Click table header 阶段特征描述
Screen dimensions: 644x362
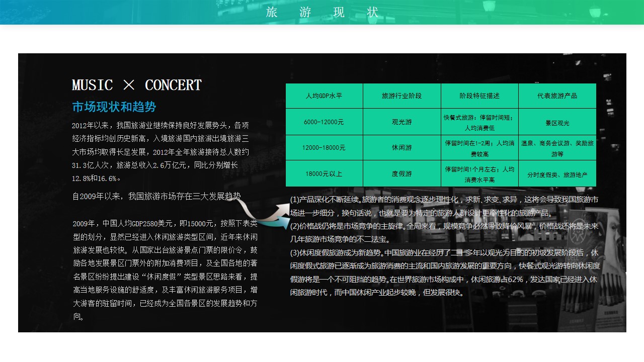pos(479,96)
